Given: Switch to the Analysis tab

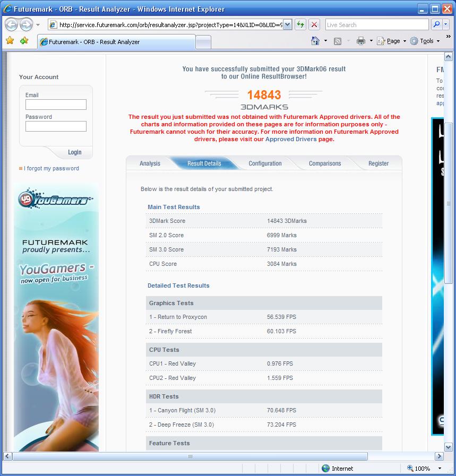Looking at the screenshot, I should pyautogui.click(x=150, y=163).
